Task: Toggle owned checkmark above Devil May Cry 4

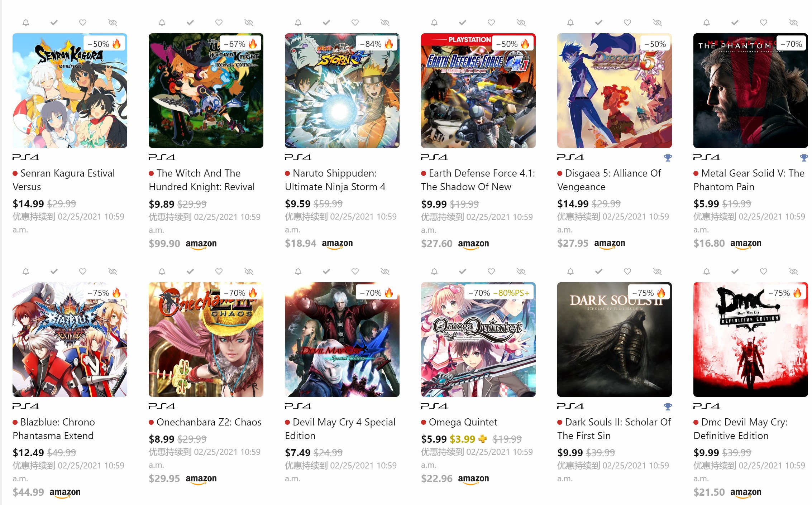Action: click(x=326, y=271)
